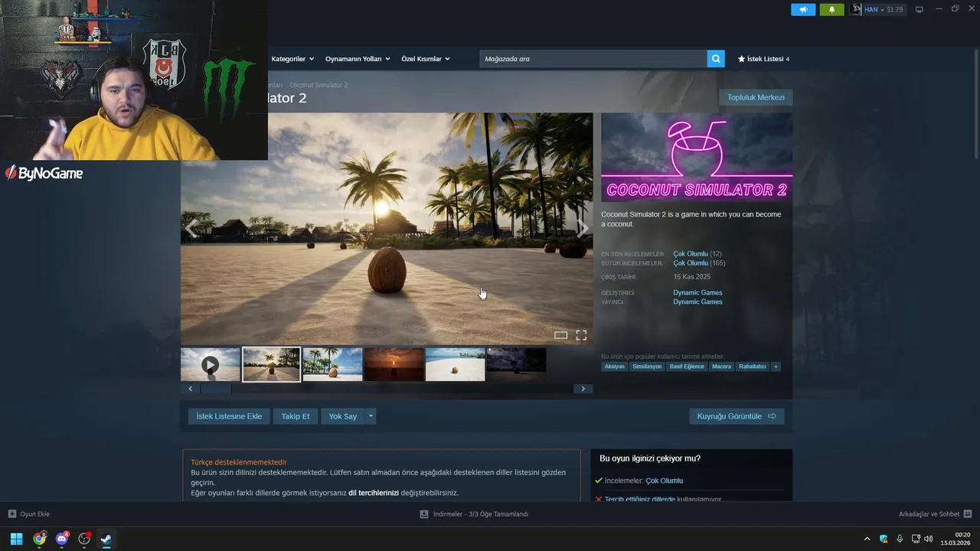Open the Windows Start menu
980x551 pixels.
coord(16,539)
